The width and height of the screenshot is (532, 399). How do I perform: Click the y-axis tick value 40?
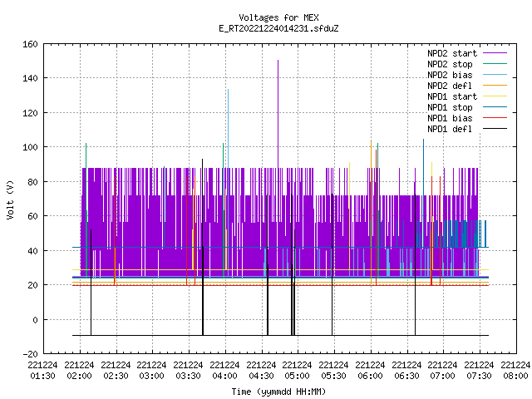32,251
